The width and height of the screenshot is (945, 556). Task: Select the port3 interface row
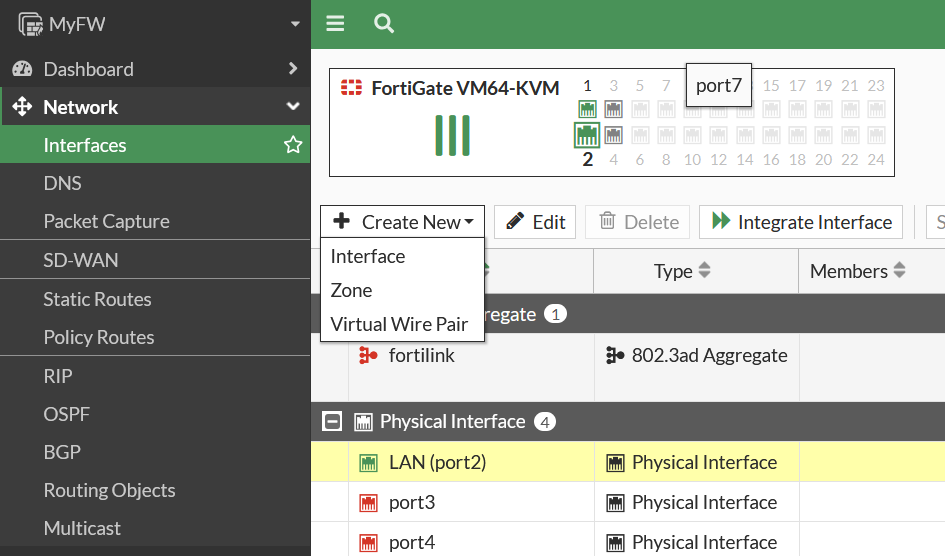click(628, 502)
